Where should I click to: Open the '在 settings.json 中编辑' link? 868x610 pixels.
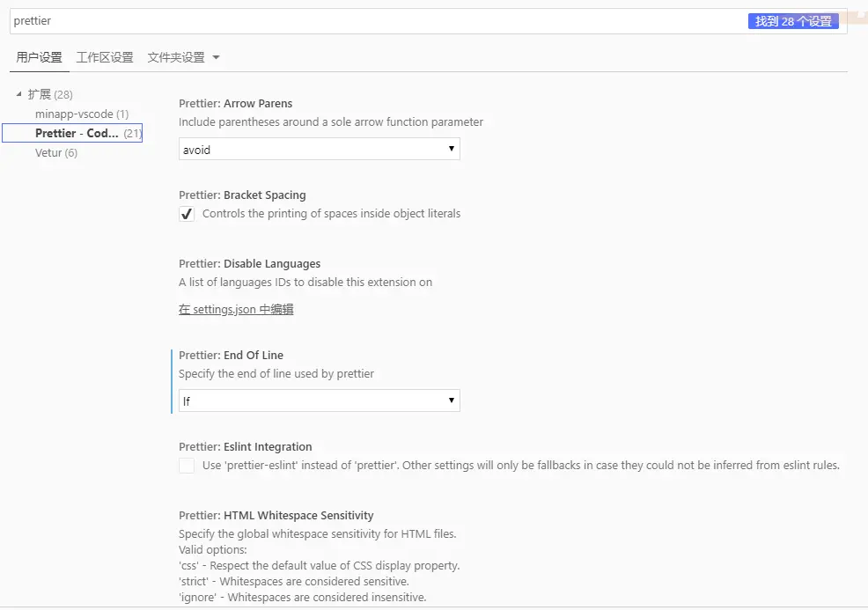(x=236, y=310)
